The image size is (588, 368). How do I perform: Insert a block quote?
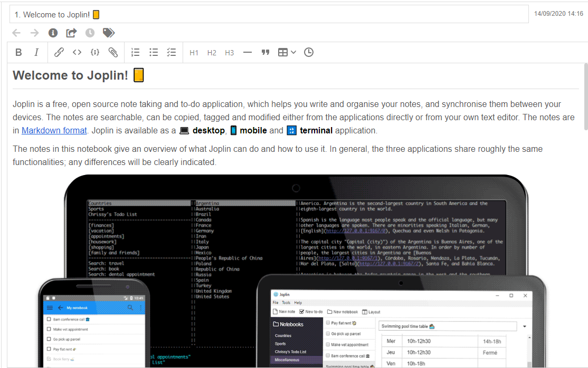(265, 53)
